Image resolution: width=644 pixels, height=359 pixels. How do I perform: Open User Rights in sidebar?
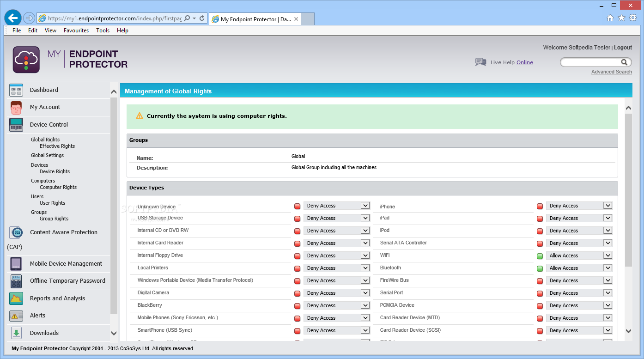point(53,203)
